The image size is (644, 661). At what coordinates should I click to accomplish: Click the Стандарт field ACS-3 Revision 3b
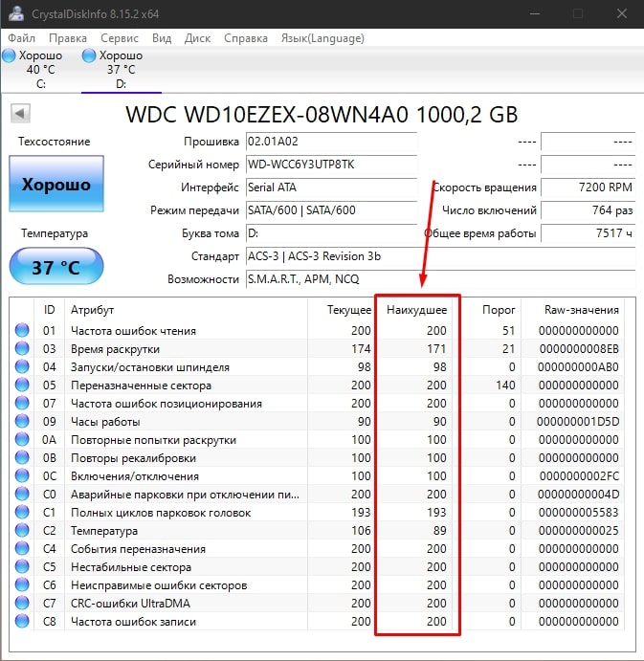(x=441, y=255)
